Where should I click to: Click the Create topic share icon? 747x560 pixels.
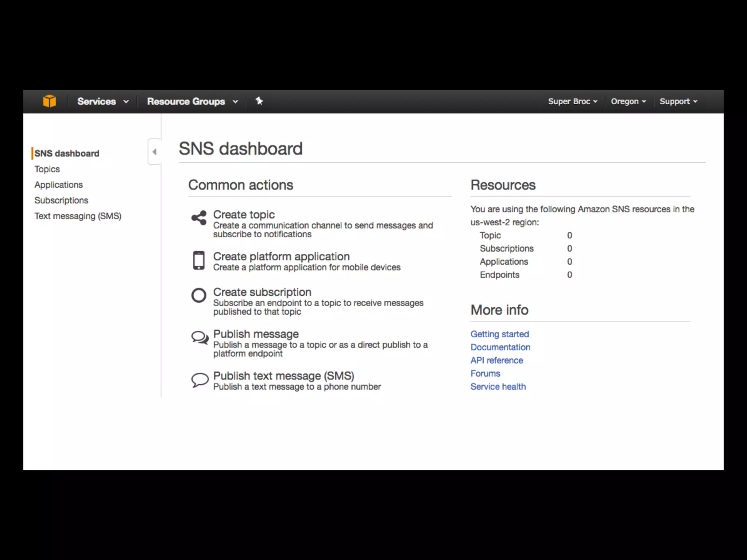[199, 218]
